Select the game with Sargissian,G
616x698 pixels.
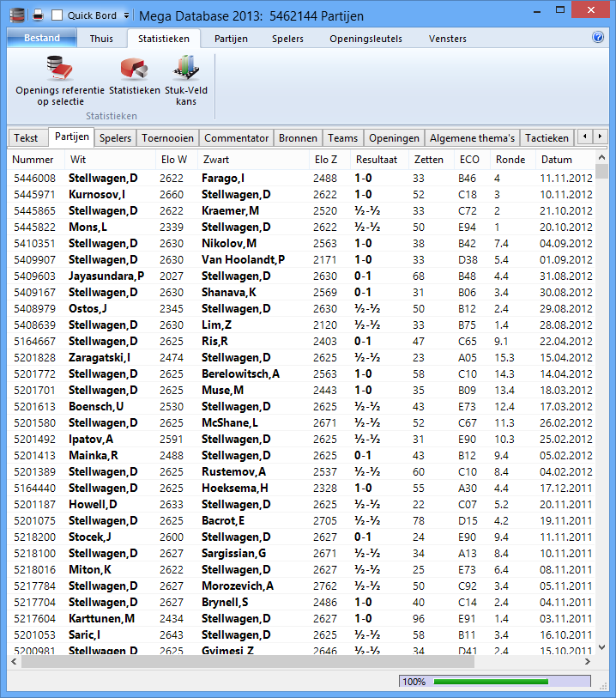tap(301, 553)
